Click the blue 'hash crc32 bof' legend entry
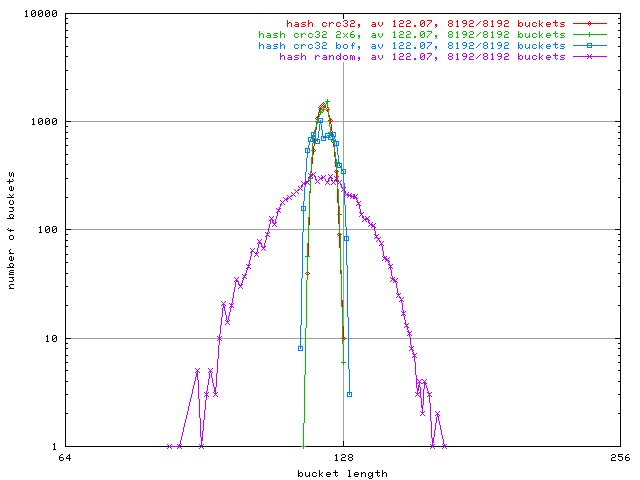The height and width of the screenshot is (480, 640). click(x=412, y=46)
